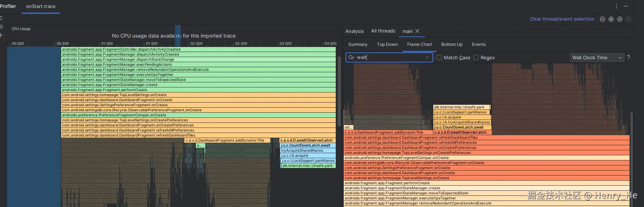
Task: Open the Analysis tab
Action: point(355,31)
